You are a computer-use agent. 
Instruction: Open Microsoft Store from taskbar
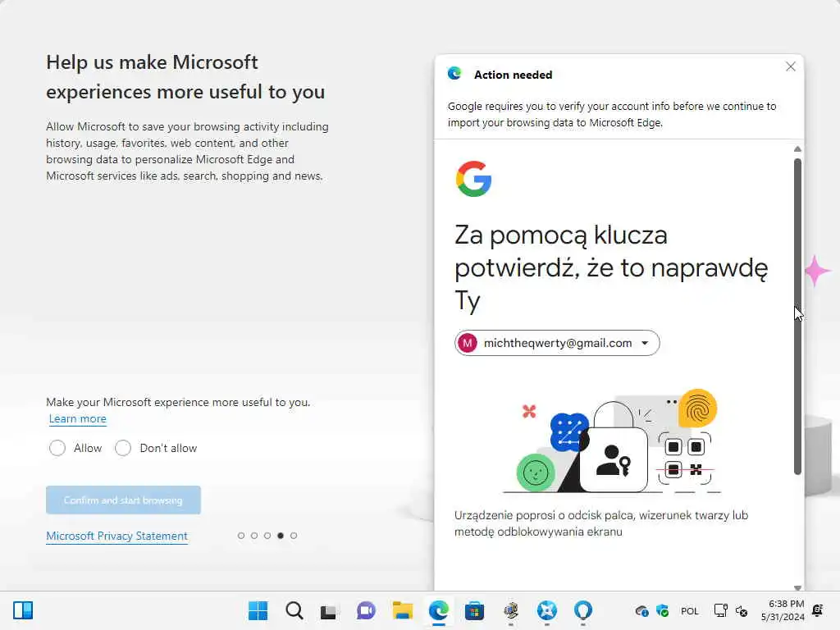474,610
